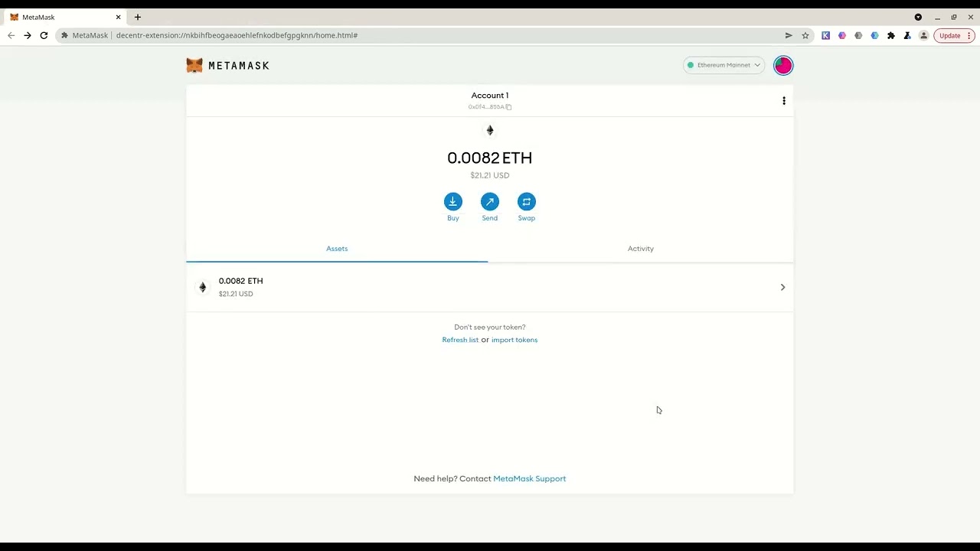Click the ETH icon in the asset row
Screen dimensions: 980x551
pos(203,287)
